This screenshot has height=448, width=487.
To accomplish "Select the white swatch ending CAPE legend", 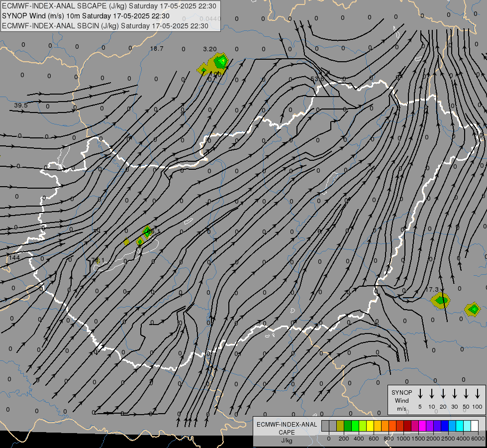I will click(474, 426).
